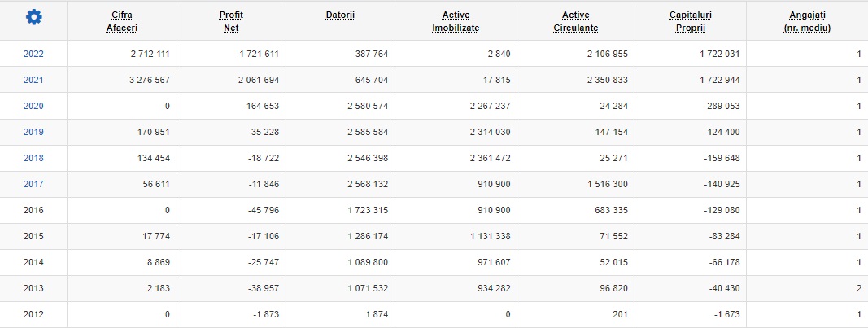
Task: Select the 2013 employee count cell showing 2
Action: tap(858, 289)
